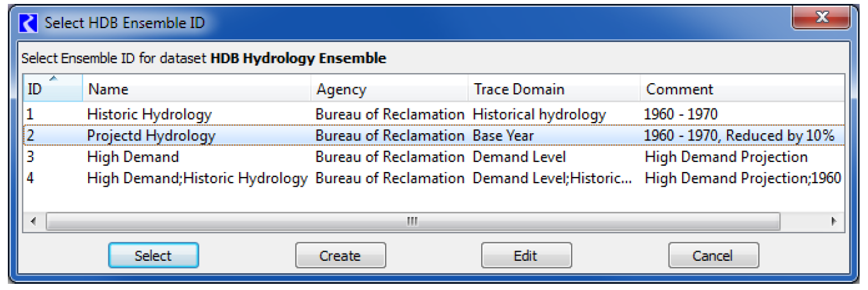Select the High Demand row
The height and width of the screenshot is (290, 868).
[133, 157]
